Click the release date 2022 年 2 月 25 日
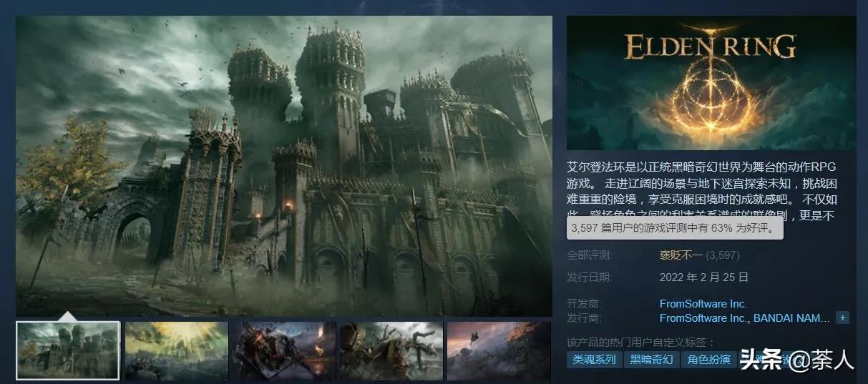The image size is (868, 384). [x=704, y=277]
